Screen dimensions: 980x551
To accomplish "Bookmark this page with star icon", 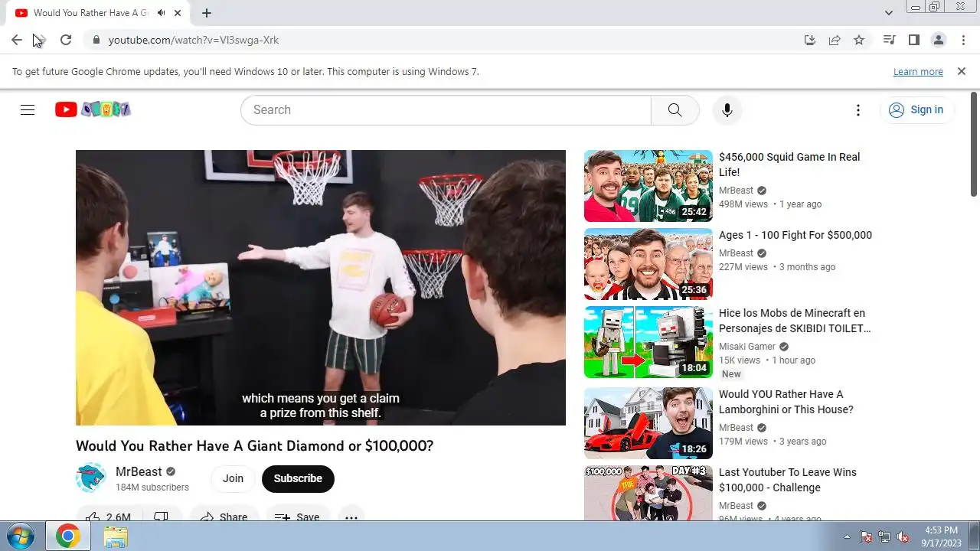I will tap(859, 40).
